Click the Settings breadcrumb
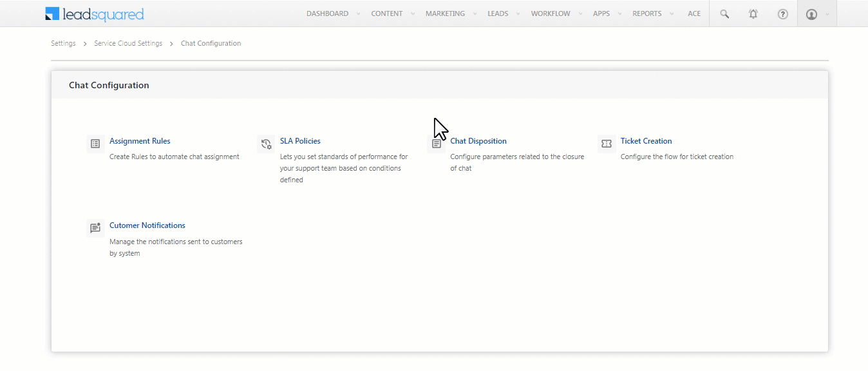Screen dimensions: 868x371 (63, 43)
